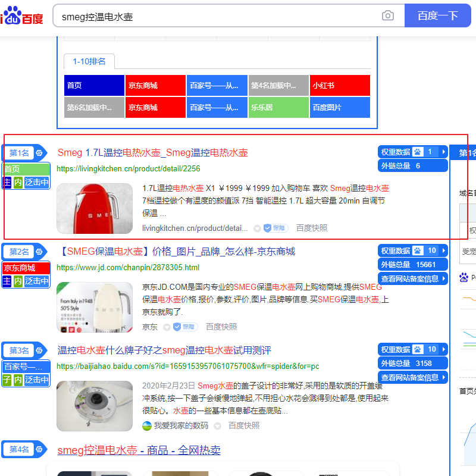
Task: Click paw icon in first 权重数据 badge
Action: tap(418, 152)
